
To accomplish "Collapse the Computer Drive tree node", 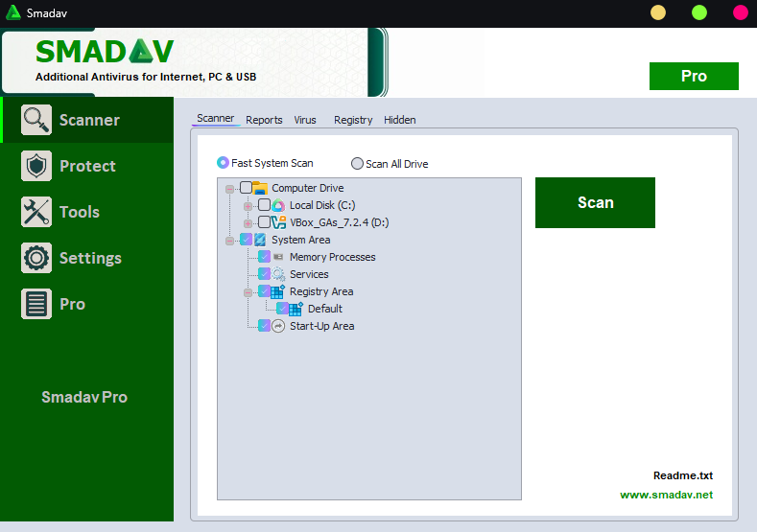I will click(x=230, y=189).
